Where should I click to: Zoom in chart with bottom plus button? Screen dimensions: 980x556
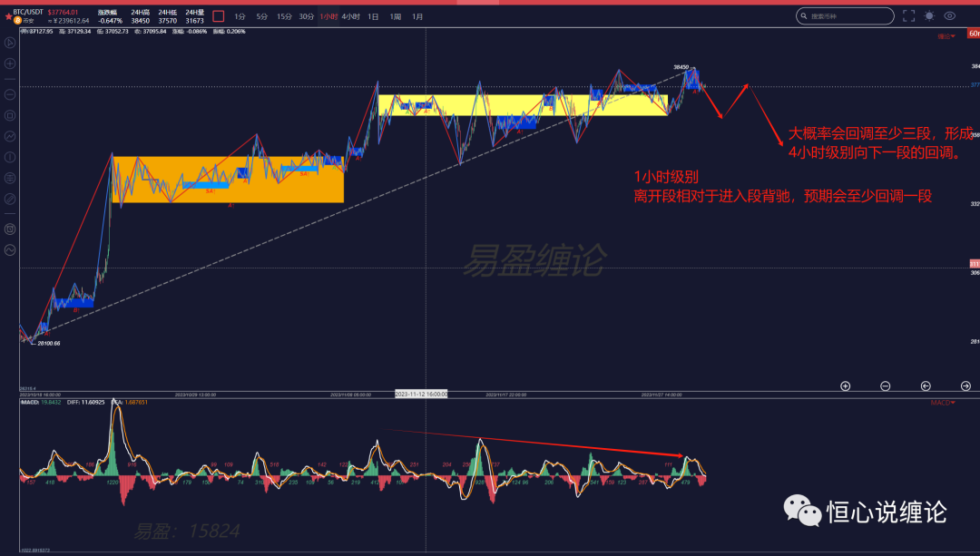coord(845,386)
